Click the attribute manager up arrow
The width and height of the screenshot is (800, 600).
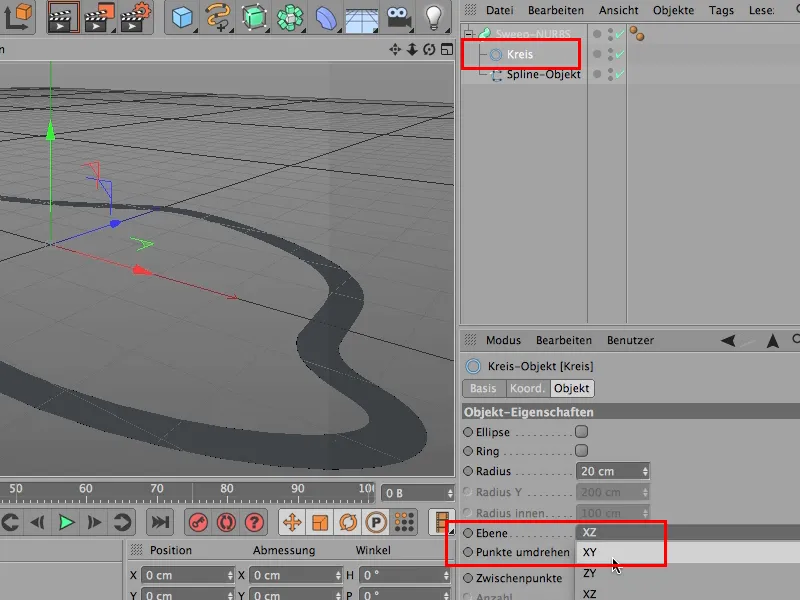pos(772,340)
